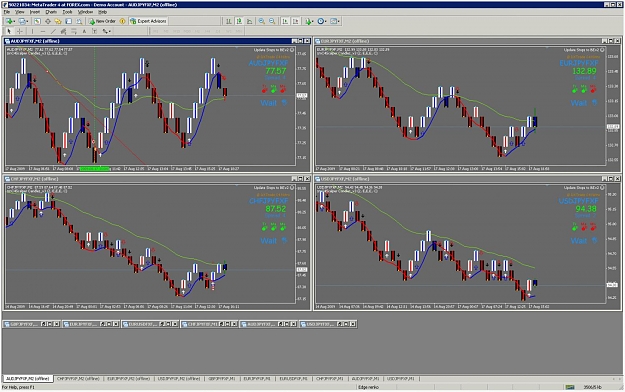625x392 pixels.
Task: Click the New Chart toolbar icon
Action: (x=9, y=21)
